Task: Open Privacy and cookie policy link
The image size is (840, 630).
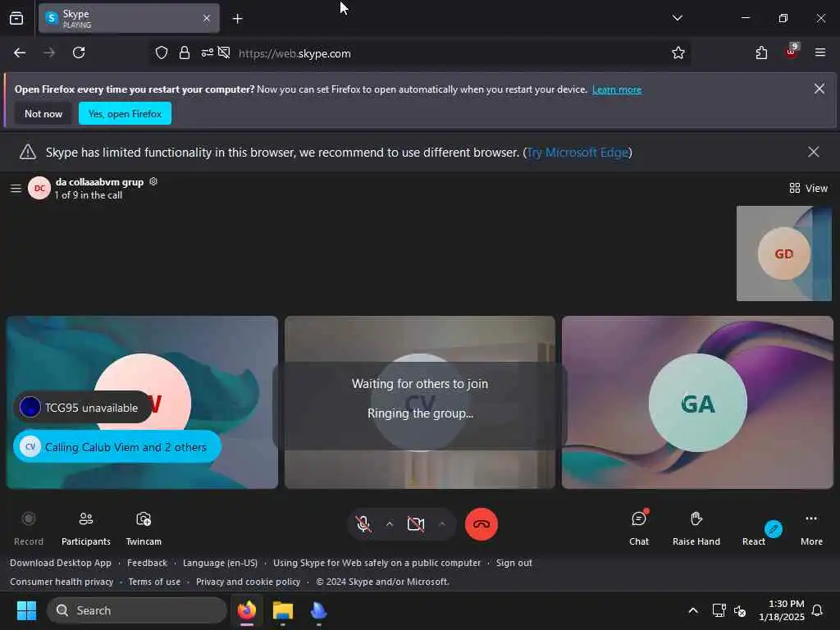Action: (248, 582)
